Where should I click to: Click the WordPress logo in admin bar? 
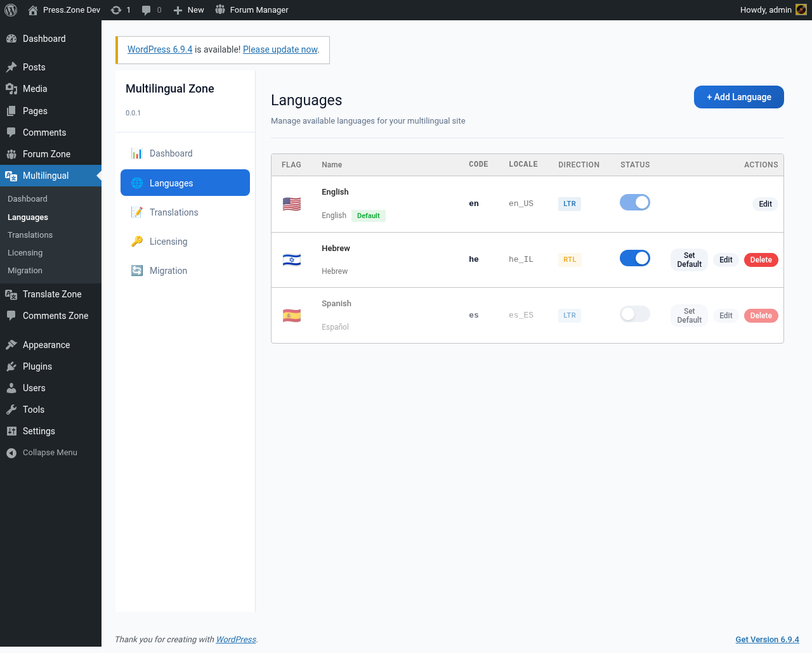pyautogui.click(x=11, y=10)
